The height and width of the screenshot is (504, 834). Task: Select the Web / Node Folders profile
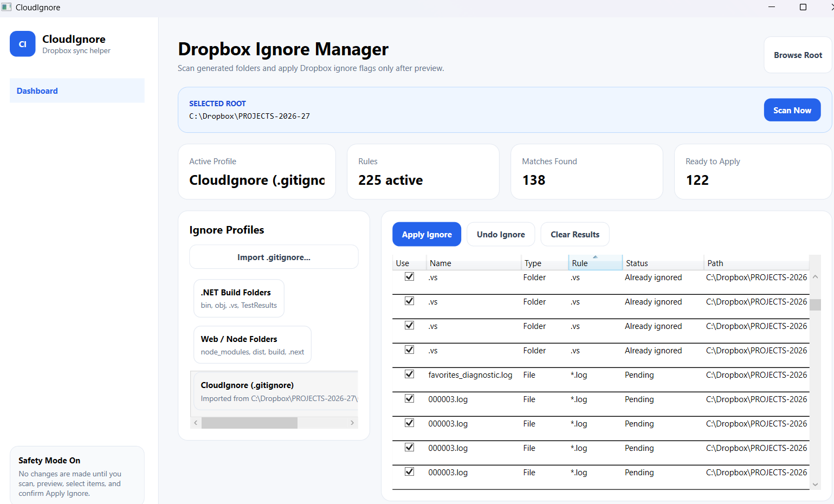(253, 345)
